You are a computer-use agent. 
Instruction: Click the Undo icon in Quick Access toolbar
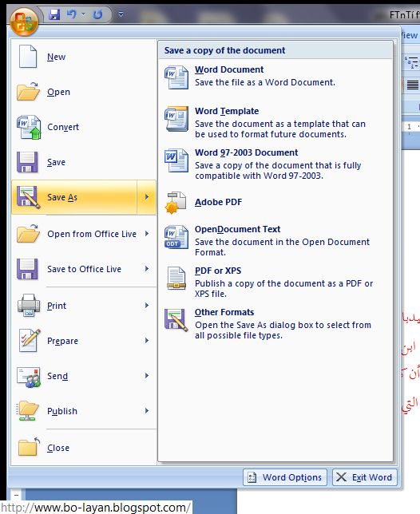pos(72,14)
